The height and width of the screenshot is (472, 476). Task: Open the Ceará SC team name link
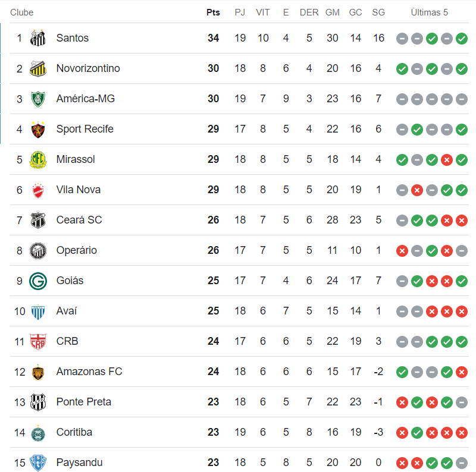coord(79,220)
